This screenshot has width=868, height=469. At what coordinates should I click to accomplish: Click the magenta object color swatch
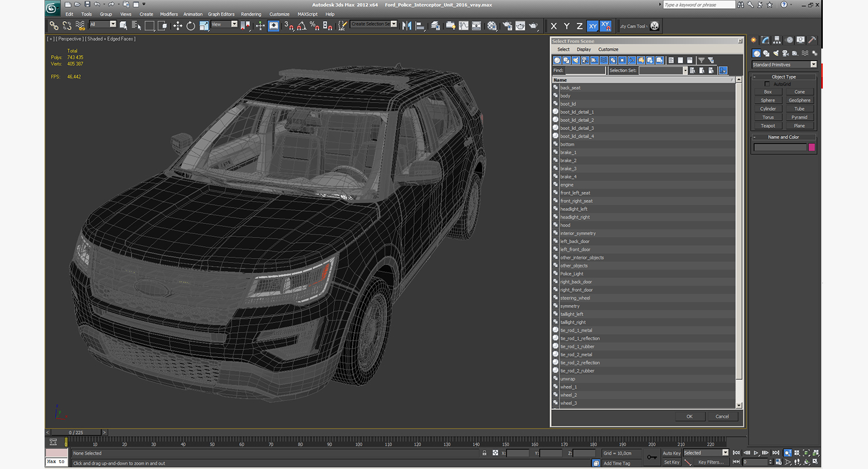[x=812, y=147]
